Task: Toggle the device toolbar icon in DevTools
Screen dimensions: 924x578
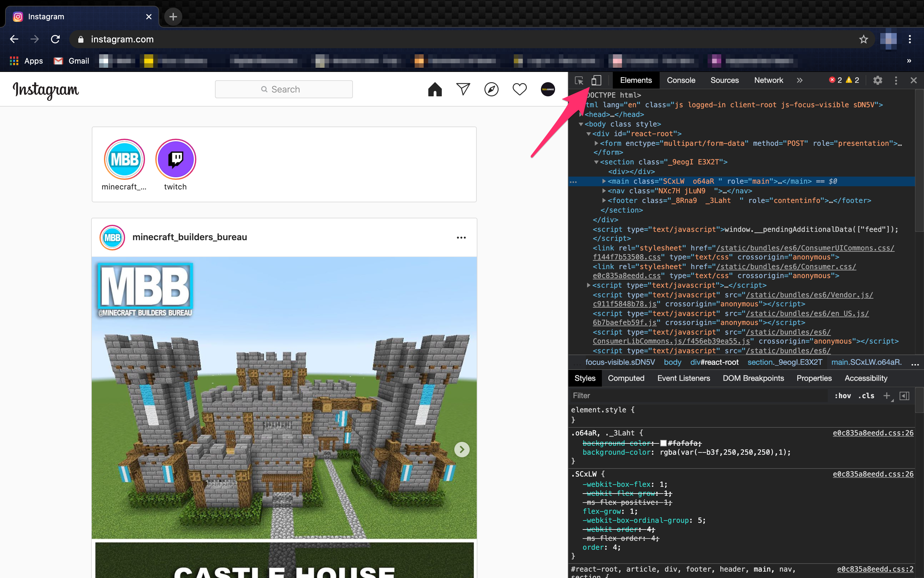Action: coord(596,80)
